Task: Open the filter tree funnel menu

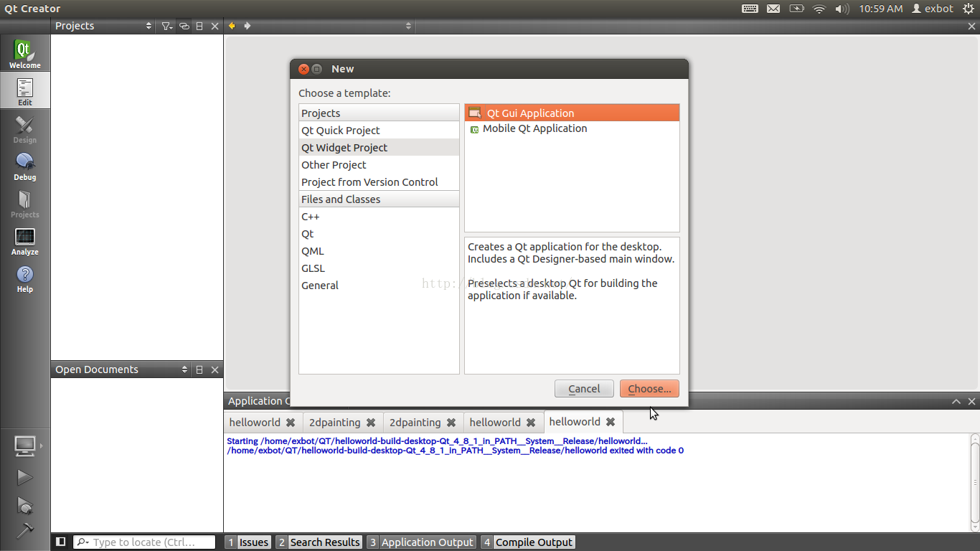Action: click(x=166, y=26)
